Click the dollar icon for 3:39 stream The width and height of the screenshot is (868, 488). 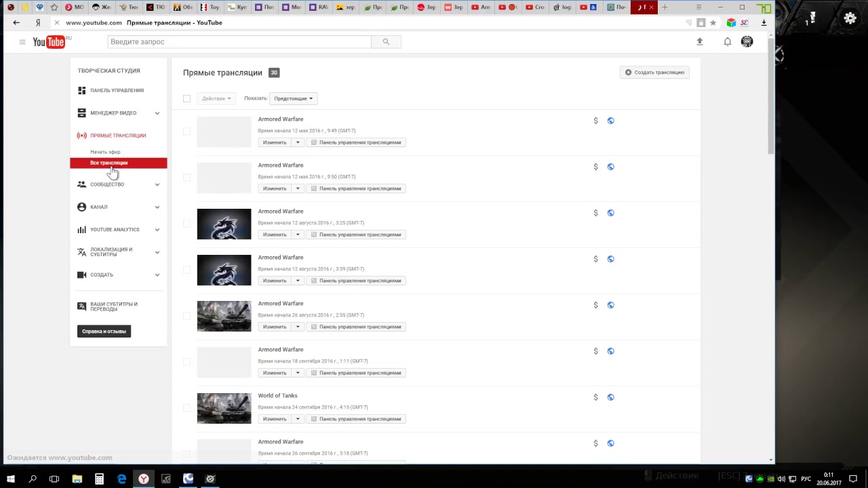[x=595, y=259]
